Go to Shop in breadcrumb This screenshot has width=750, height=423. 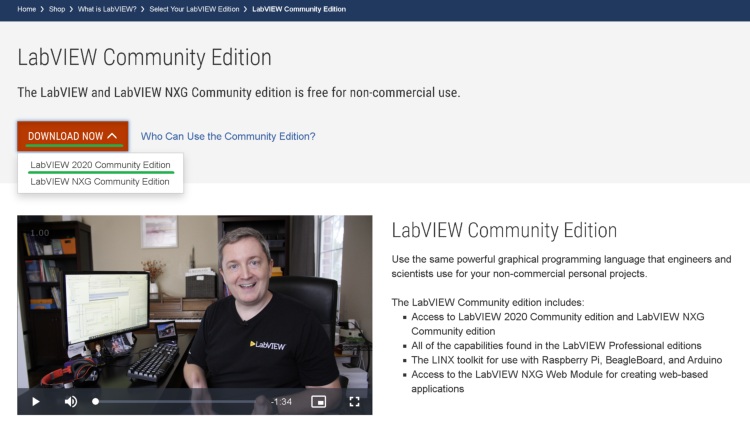[56, 9]
